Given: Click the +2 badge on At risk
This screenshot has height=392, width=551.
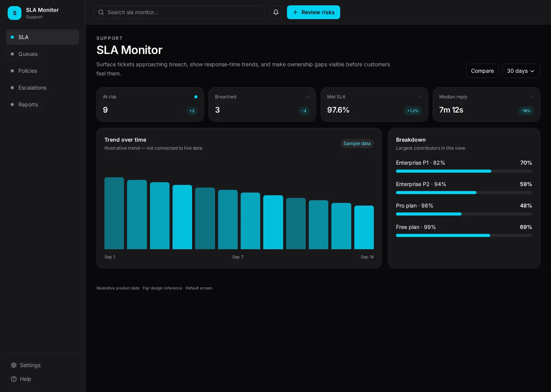Looking at the screenshot, I should tap(192, 111).
